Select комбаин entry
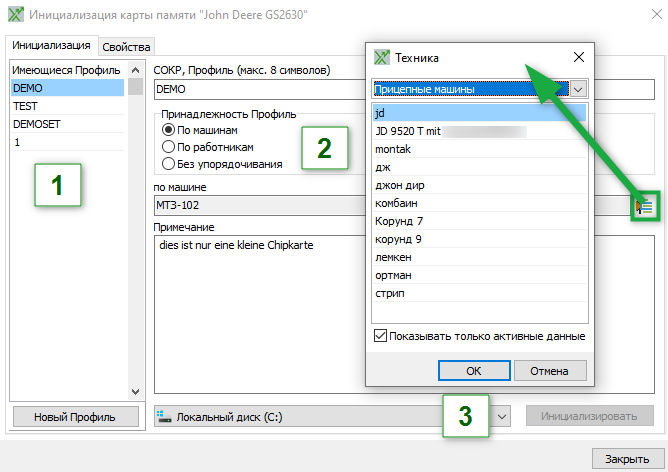This screenshot has width=668, height=472. pos(480,203)
